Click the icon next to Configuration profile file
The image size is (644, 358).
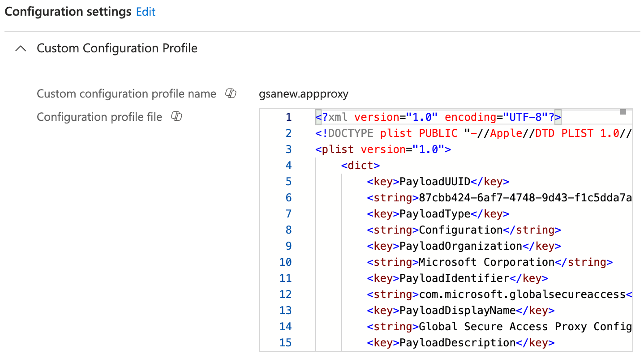pyautogui.click(x=176, y=117)
